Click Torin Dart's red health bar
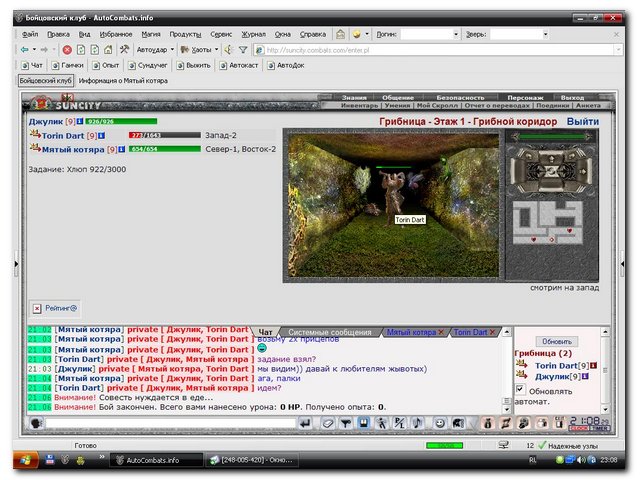This screenshot has height=480, width=640. [164, 135]
